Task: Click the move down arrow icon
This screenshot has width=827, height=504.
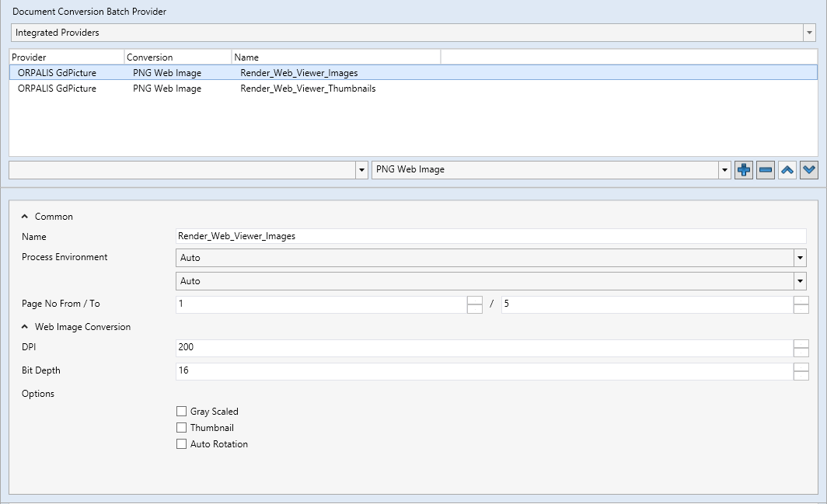Action: [x=809, y=170]
